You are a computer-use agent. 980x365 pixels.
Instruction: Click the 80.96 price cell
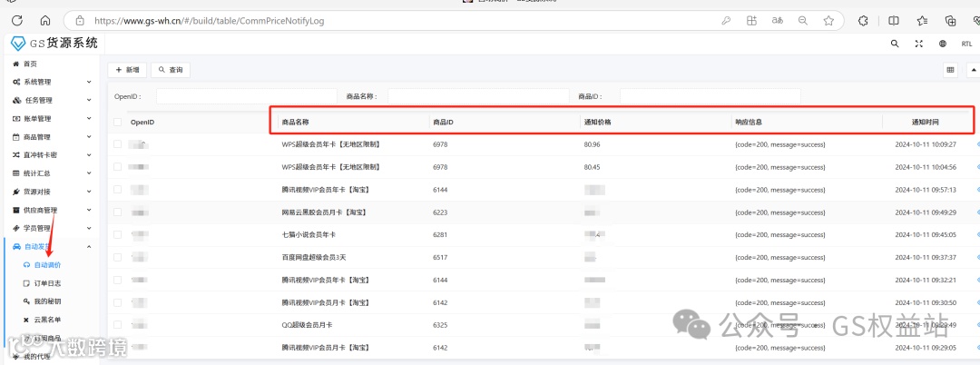(x=592, y=144)
